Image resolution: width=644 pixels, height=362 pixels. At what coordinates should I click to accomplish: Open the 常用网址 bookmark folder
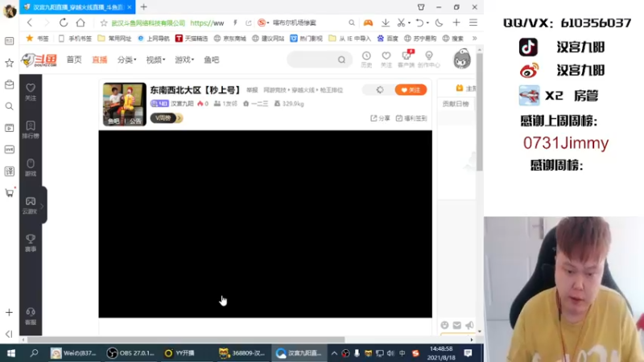[x=114, y=38]
